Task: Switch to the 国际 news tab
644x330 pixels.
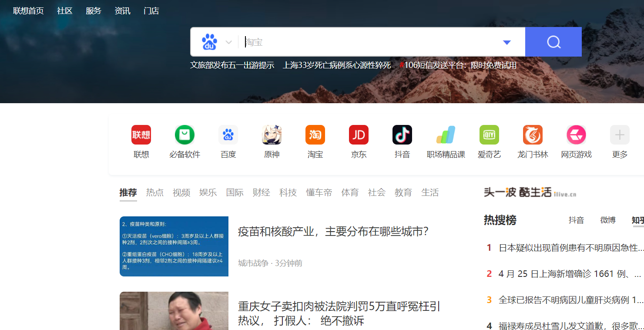Action: tap(235, 192)
